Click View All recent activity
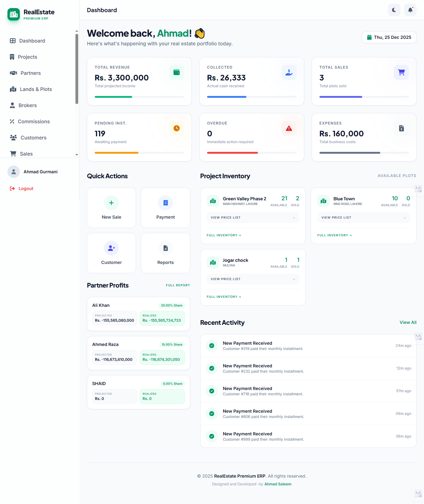424x504 pixels. tap(408, 322)
